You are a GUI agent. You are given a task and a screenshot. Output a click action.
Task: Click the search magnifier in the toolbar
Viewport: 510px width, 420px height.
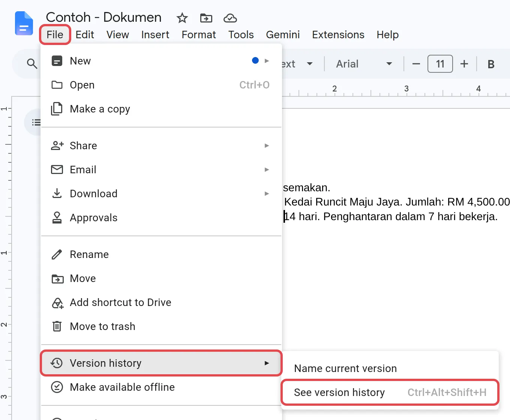click(32, 64)
